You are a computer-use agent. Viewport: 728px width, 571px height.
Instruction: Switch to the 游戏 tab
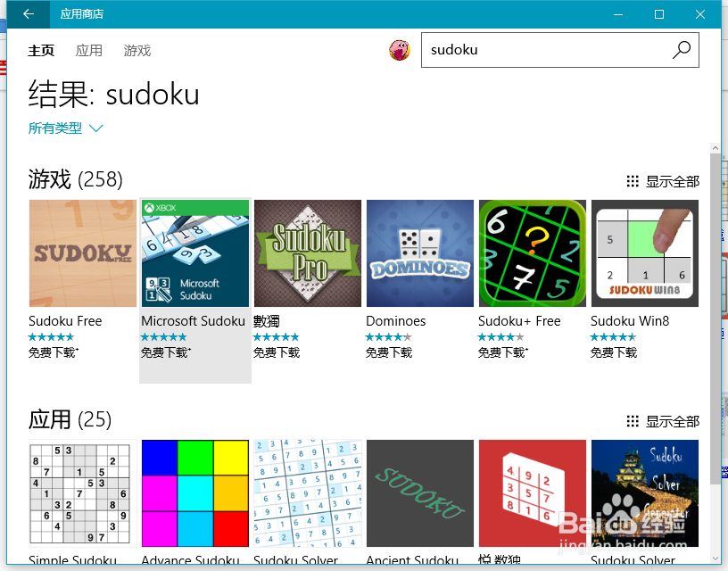click(x=137, y=50)
